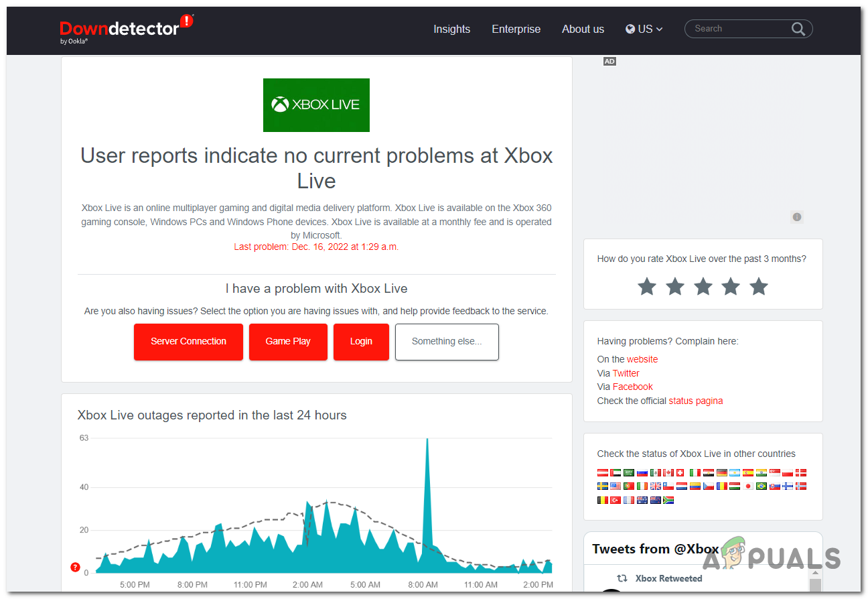Report a Login problem
Screen dimensions: 868x599
tap(361, 342)
